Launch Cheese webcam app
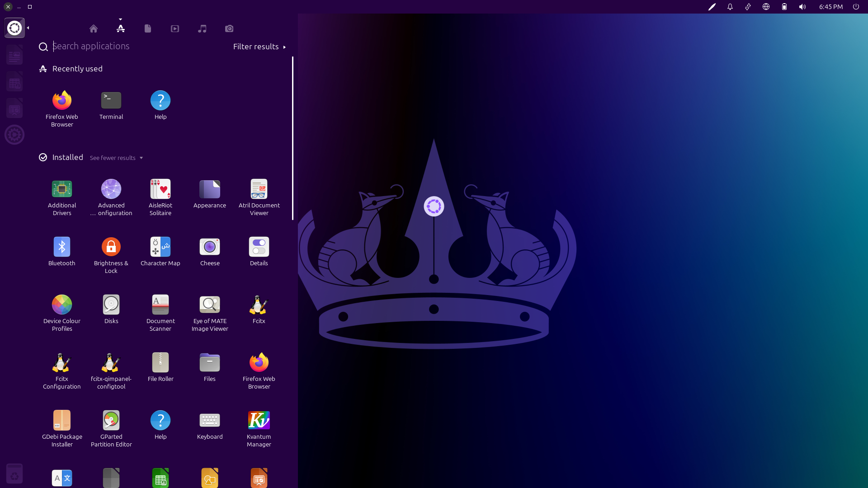Viewport: 868px width, 488px height. pyautogui.click(x=210, y=252)
